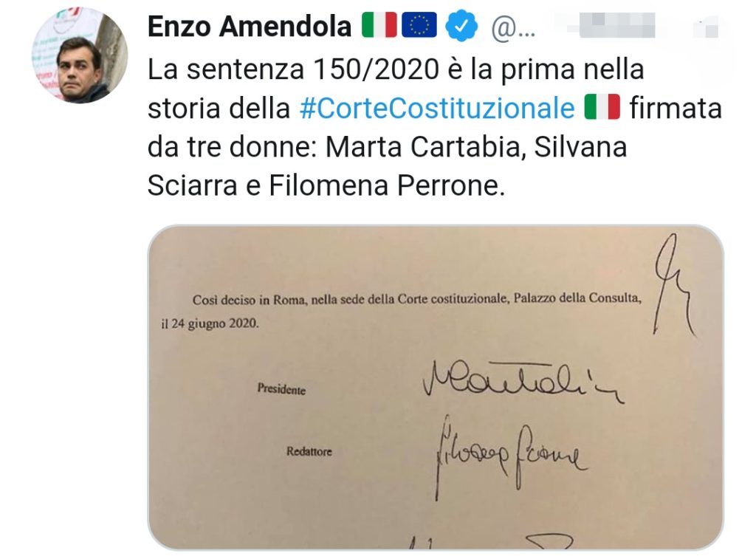756x559 pixels.
Task: Click the signature beside Redattore
Action: click(511, 457)
